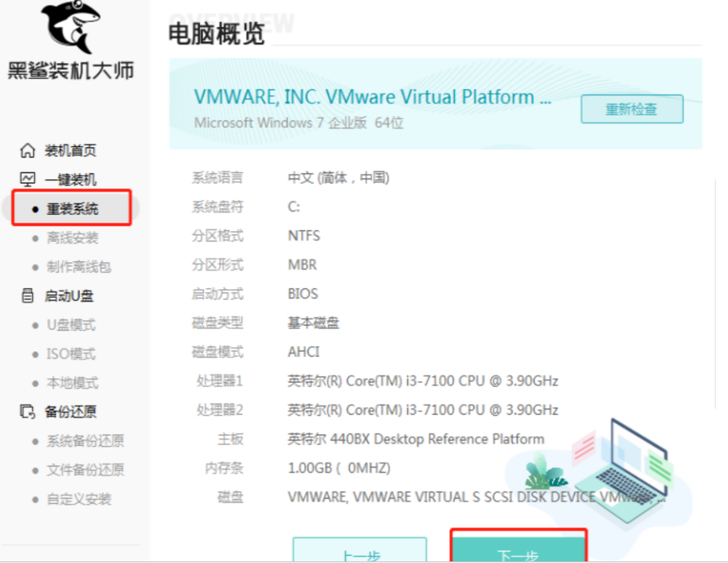This screenshot has width=728, height=563.
Task: Click the 处理器1 CPU value
Action: coord(422,381)
